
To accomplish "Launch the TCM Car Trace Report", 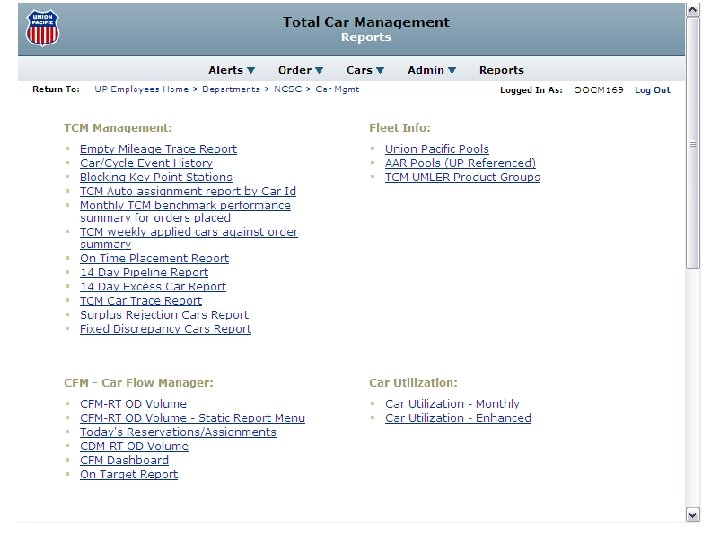I will [141, 301].
